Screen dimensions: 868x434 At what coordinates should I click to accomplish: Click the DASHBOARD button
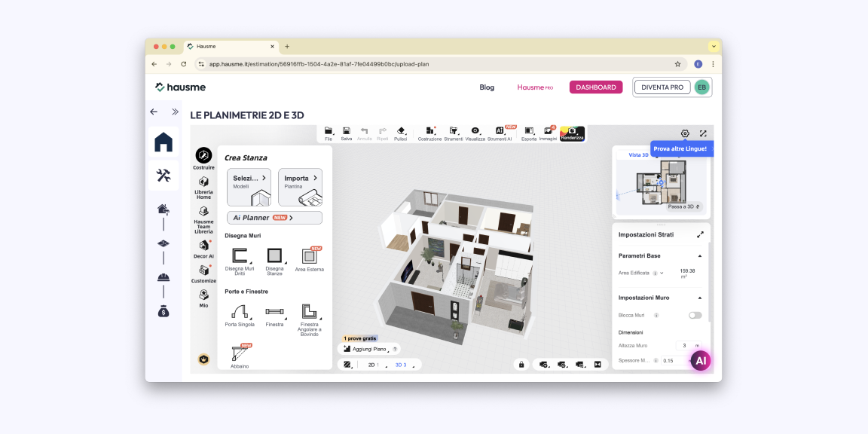coord(595,87)
